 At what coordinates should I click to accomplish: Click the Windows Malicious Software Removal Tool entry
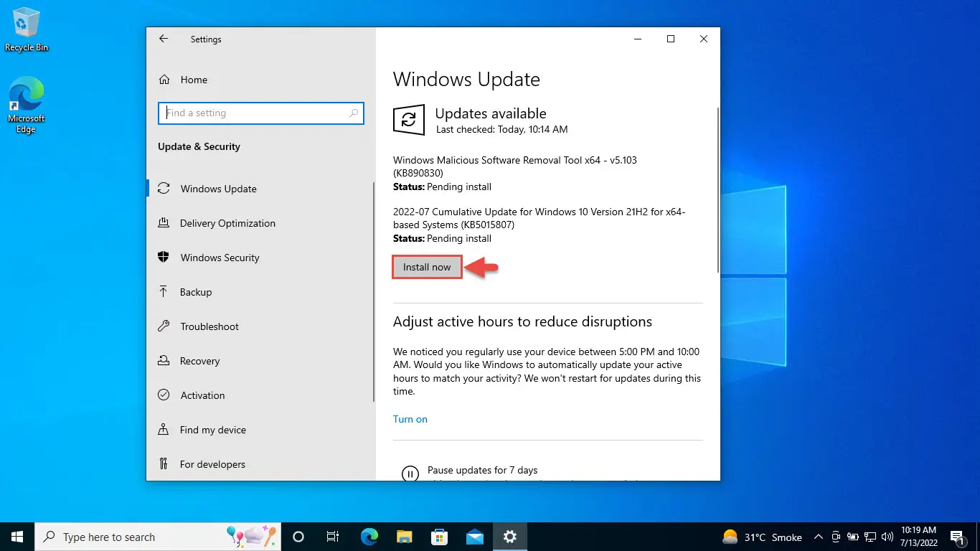click(x=515, y=173)
